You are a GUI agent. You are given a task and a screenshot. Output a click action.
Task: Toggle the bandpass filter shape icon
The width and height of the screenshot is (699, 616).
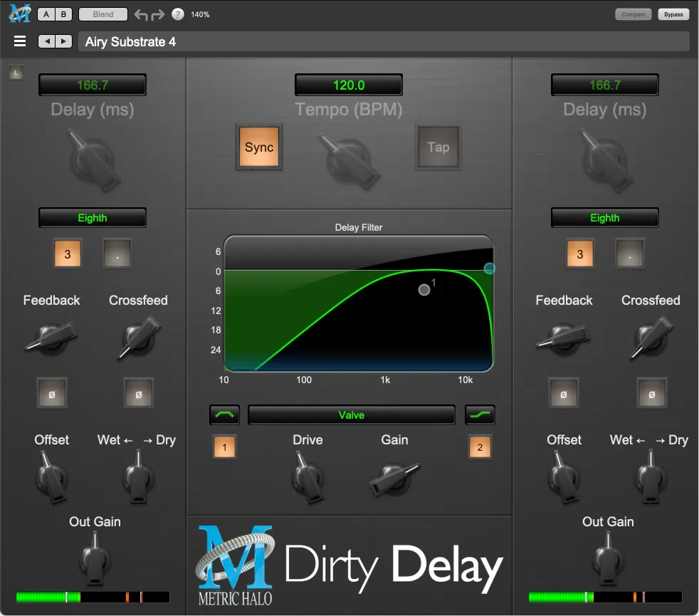[225, 415]
